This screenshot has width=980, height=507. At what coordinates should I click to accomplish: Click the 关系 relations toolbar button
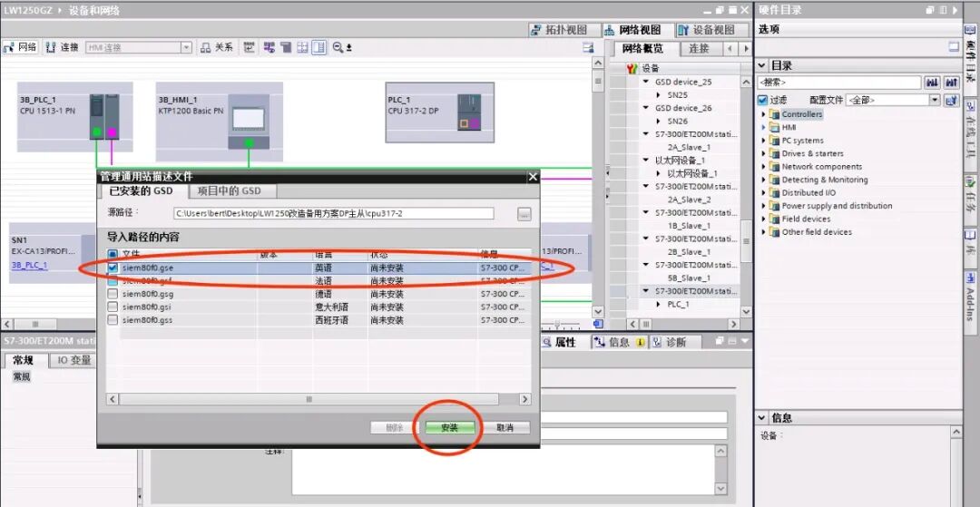coord(217,47)
